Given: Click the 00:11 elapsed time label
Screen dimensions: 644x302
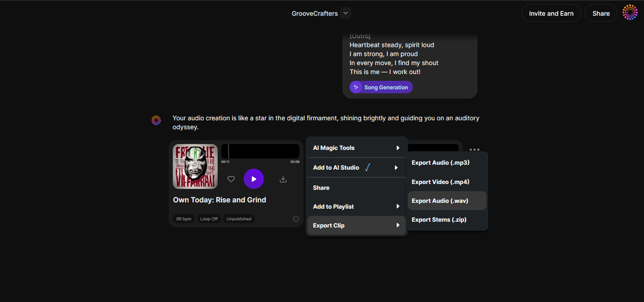Looking at the screenshot, I should (x=225, y=162).
